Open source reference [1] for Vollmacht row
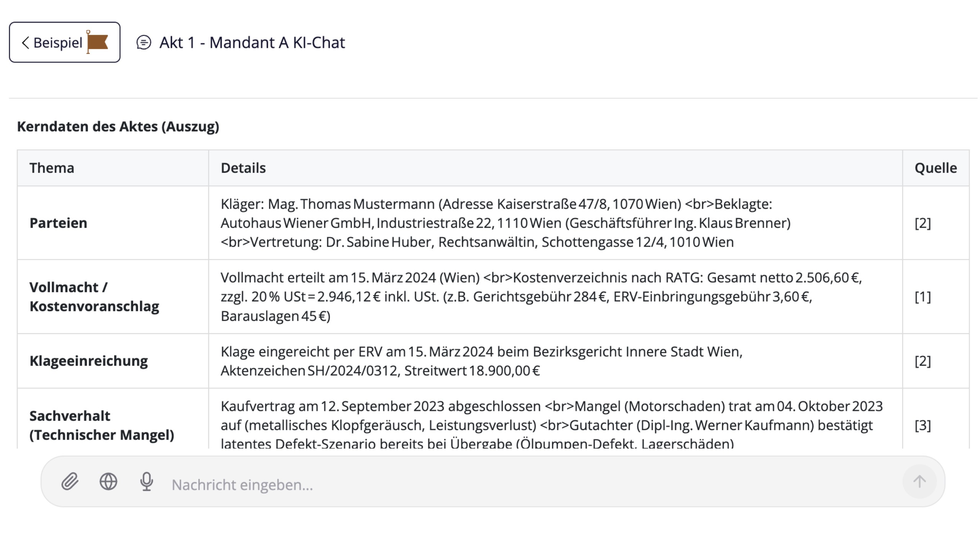The image size is (980, 543). [923, 297]
